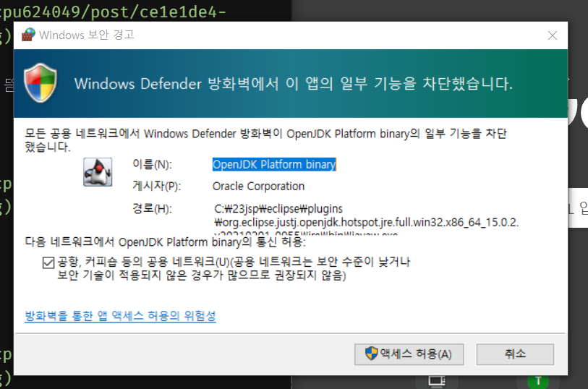Click the Windows Defender shield icon
The width and height of the screenshot is (588, 389).
[x=41, y=83]
